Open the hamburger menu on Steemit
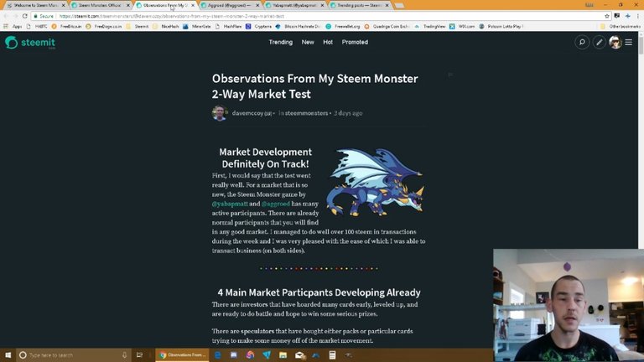This screenshot has width=644, height=362. 628,42
